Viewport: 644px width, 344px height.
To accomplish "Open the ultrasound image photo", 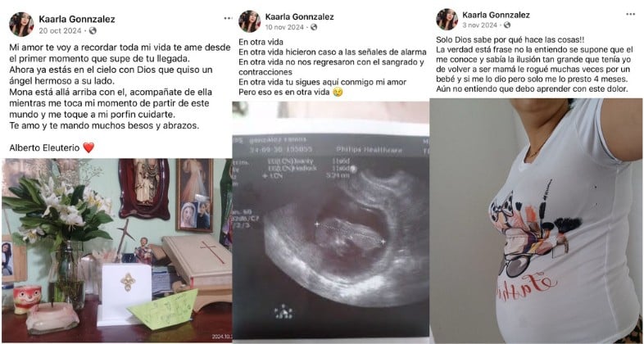I will click(331, 222).
